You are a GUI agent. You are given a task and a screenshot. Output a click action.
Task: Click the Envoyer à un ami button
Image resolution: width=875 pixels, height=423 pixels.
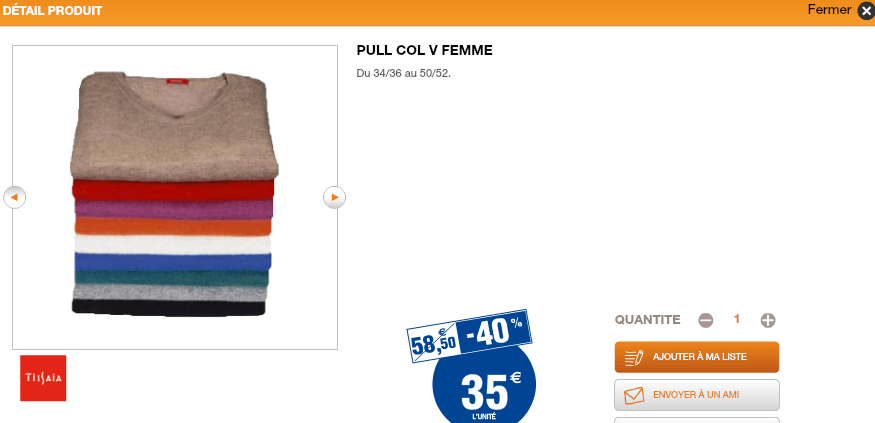696,395
